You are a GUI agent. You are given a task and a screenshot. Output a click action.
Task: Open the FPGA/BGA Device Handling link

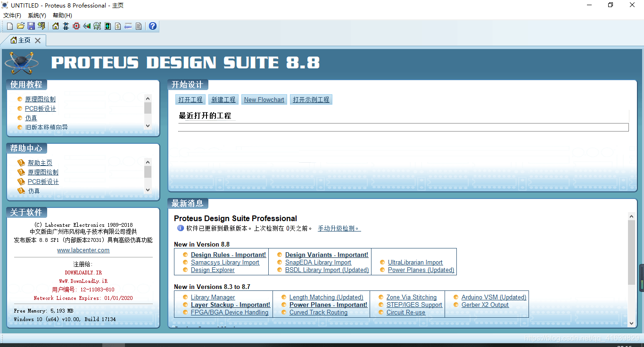[230, 313]
